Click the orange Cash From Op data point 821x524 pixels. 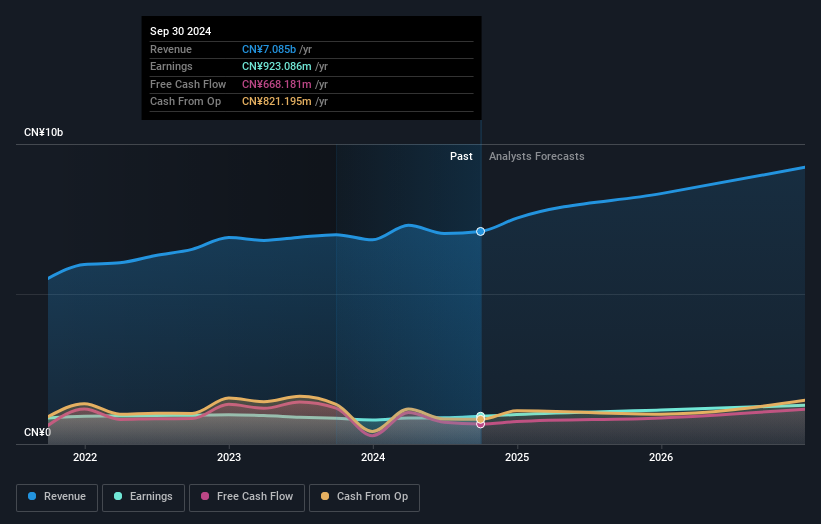[481, 419]
